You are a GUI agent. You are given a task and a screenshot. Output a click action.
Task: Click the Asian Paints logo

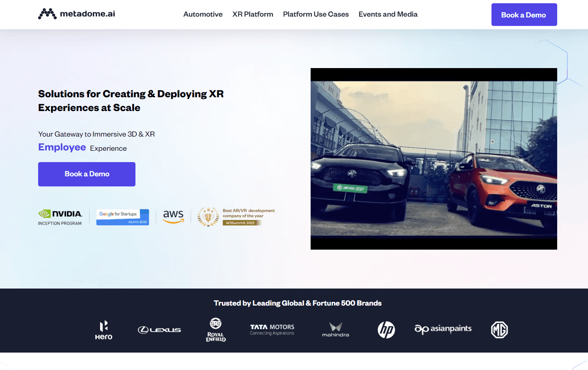coord(443,329)
